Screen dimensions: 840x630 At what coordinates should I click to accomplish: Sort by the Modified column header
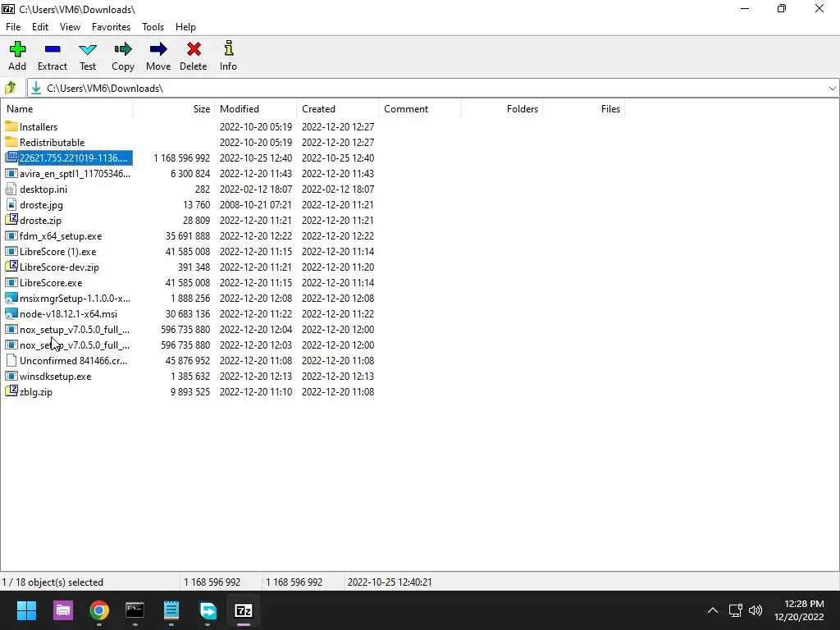pos(256,109)
